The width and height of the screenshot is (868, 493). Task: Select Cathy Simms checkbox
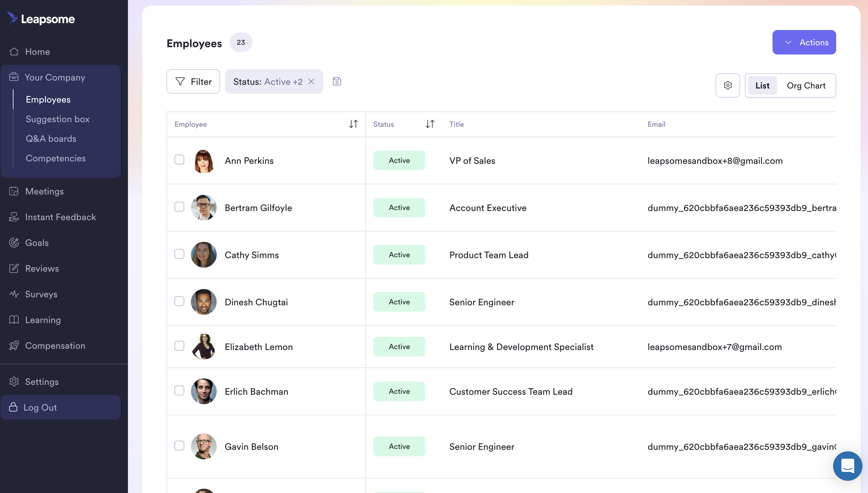[179, 254]
